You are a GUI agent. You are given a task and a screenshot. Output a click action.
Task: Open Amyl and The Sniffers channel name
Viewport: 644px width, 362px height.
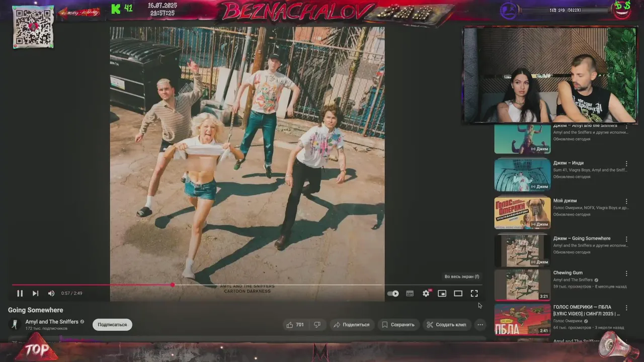point(52,322)
